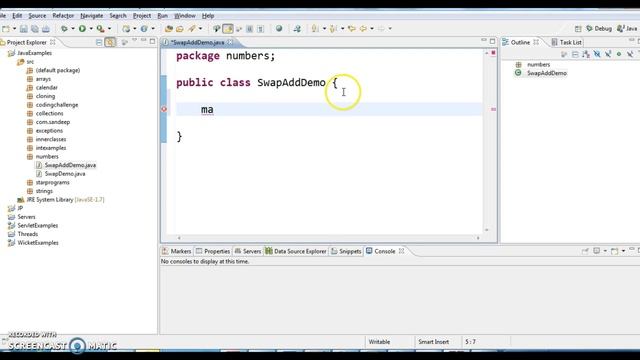Open the External Tools dropdown arrow
This screenshot has height=360, width=640.
coord(109,29)
